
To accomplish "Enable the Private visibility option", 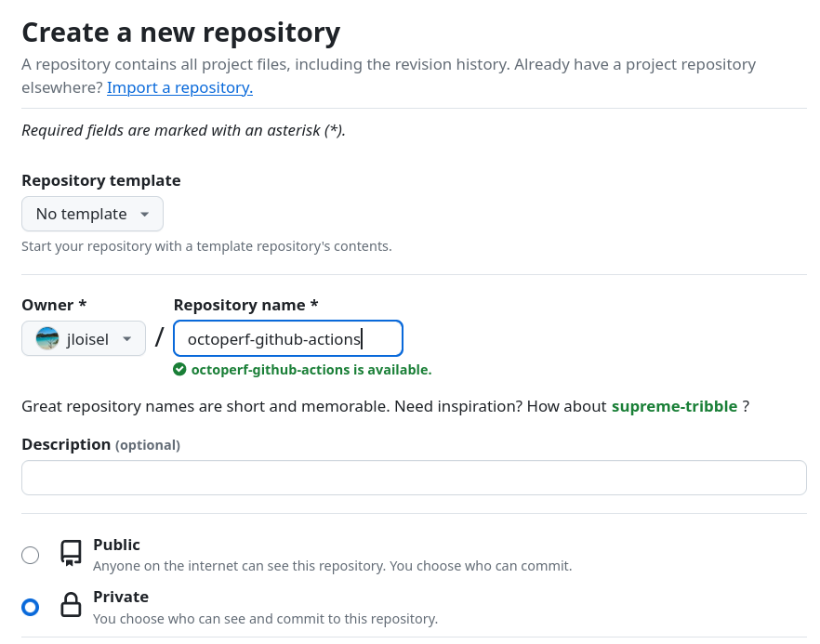I will point(30,606).
